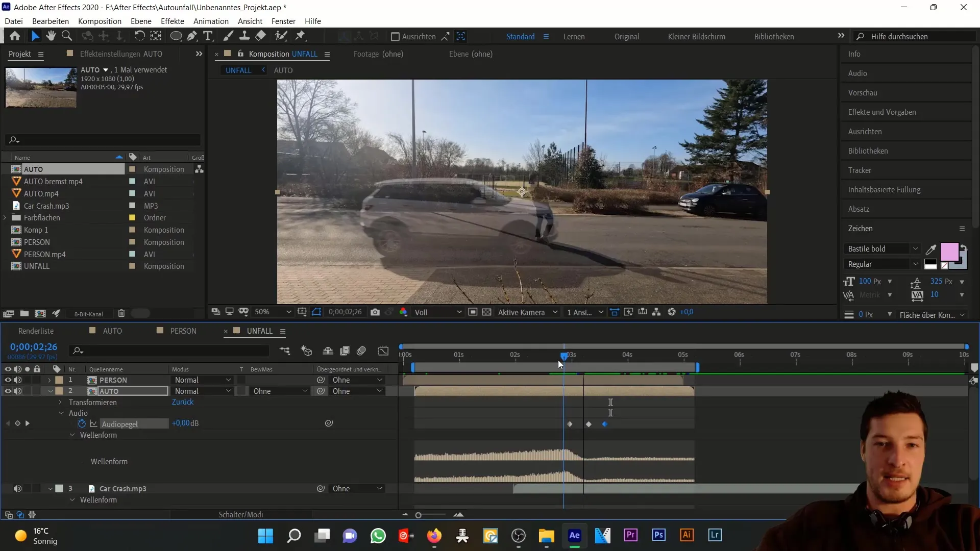The height and width of the screenshot is (551, 980).
Task: Open the Tracker panel
Action: [860, 170]
